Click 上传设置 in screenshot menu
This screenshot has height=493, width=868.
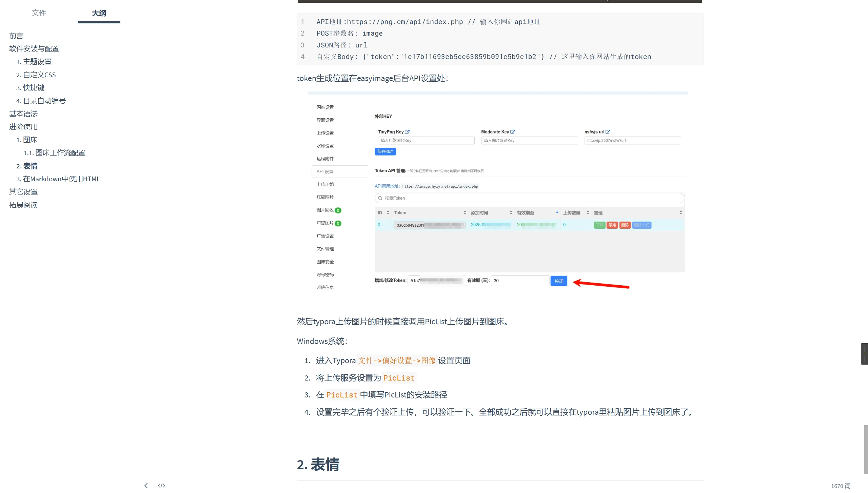pyautogui.click(x=325, y=133)
